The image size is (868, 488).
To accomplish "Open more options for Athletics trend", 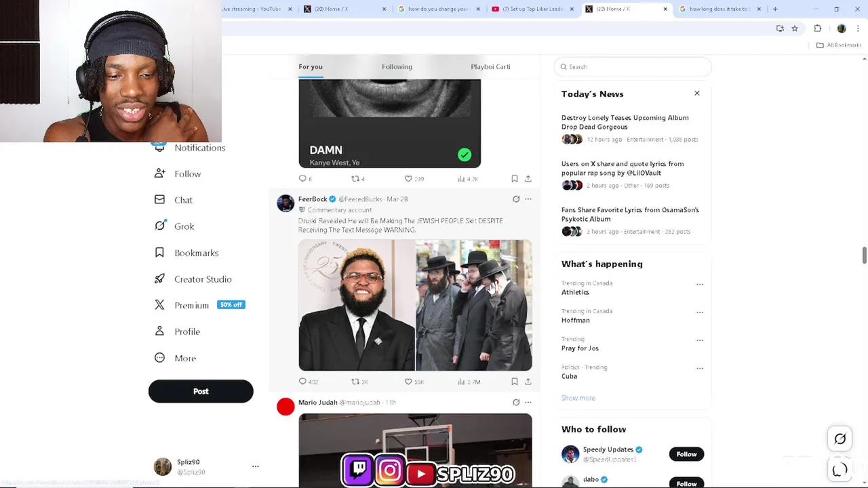I will pos(699,285).
